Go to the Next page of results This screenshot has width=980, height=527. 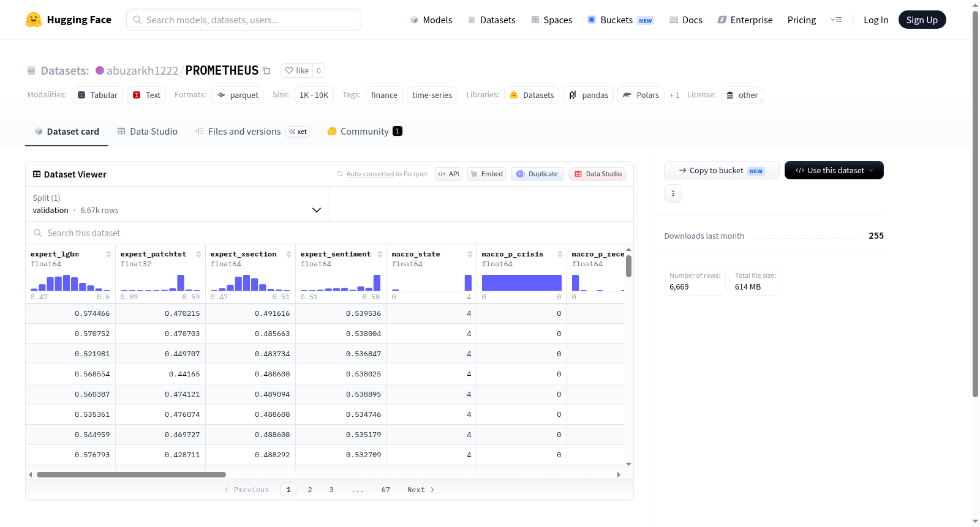pyautogui.click(x=421, y=490)
